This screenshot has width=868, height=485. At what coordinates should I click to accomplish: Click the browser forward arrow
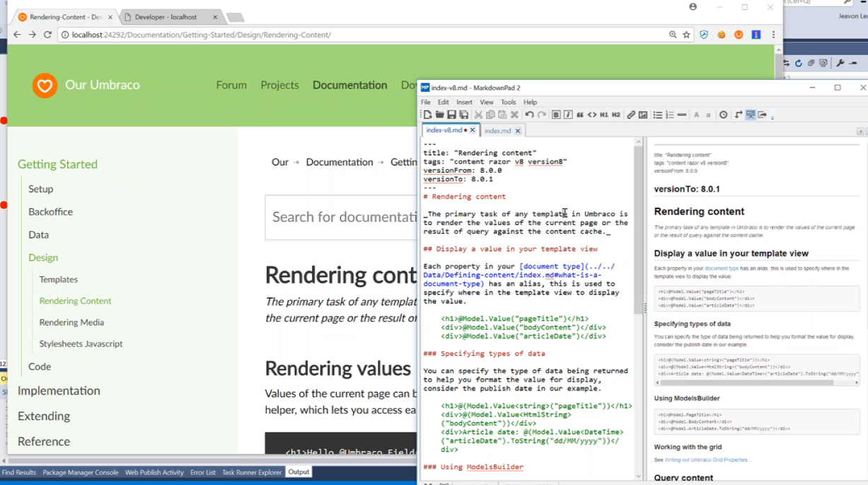32,35
